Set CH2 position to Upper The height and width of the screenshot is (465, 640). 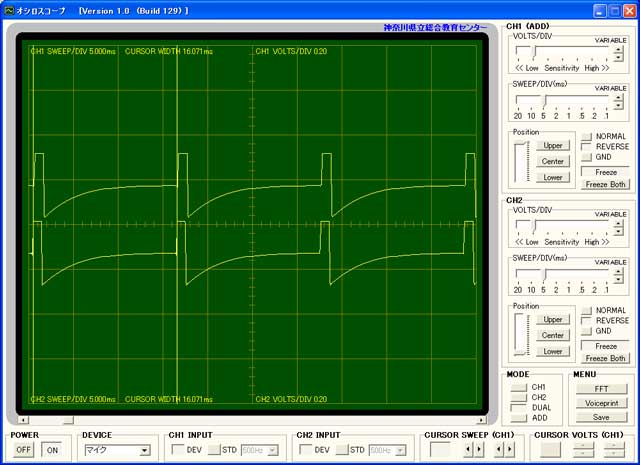pyautogui.click(x=553, y=319)
